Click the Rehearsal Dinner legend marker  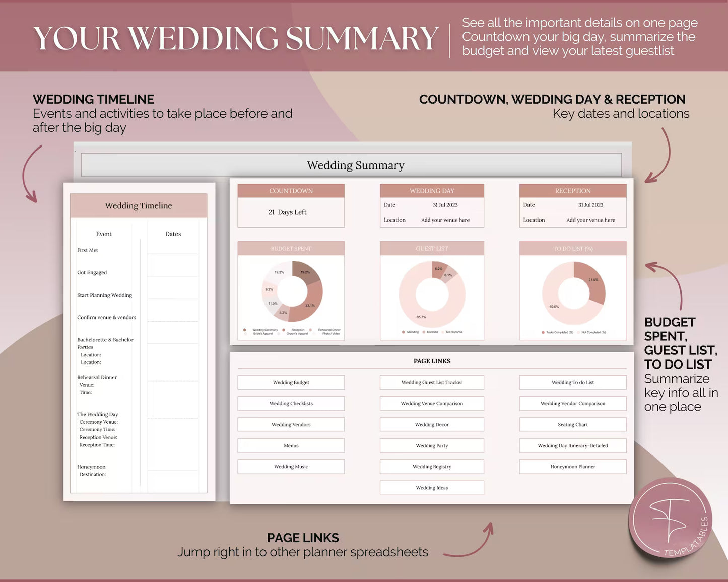tap(311, 330)
